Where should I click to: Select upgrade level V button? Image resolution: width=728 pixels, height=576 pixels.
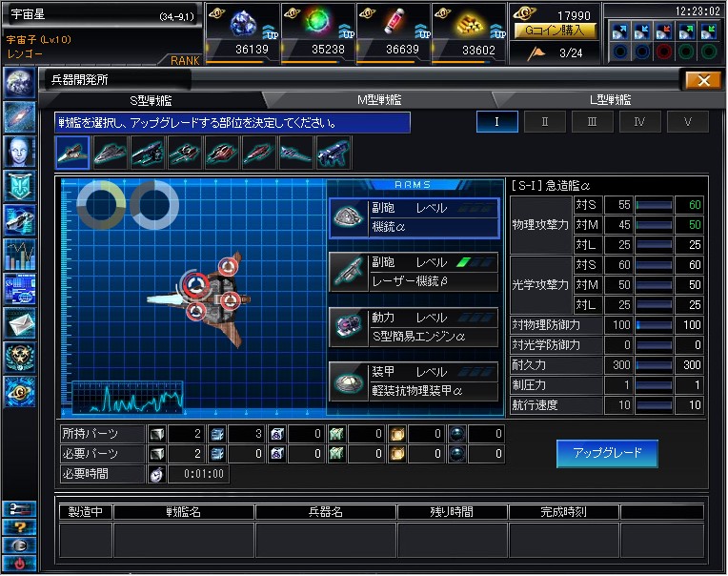point(687,121)
